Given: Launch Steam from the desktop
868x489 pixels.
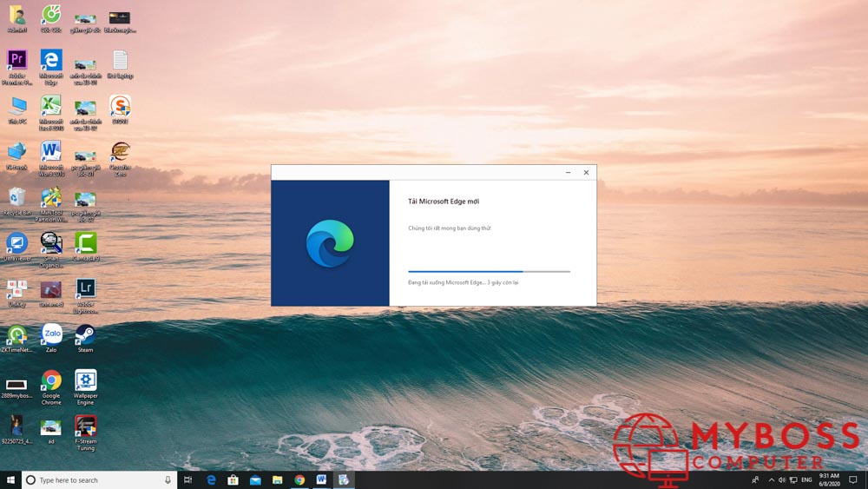Looking at the screenshot, I should point(85,334).
